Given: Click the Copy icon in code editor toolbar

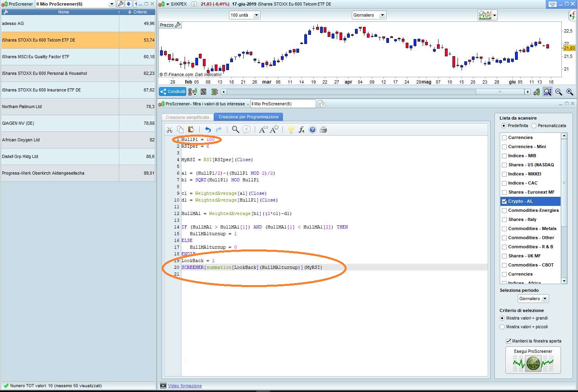Looking at the screenshot, I should click(x=180, y=129).
